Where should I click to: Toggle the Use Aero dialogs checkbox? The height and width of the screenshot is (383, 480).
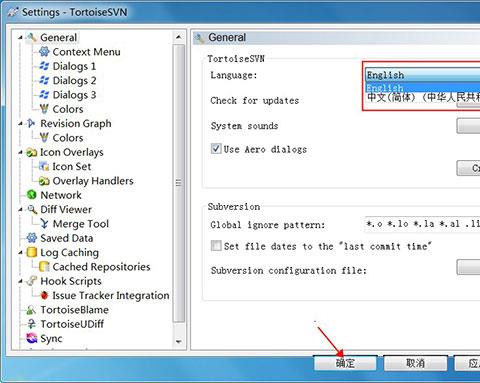coord(216,149)
